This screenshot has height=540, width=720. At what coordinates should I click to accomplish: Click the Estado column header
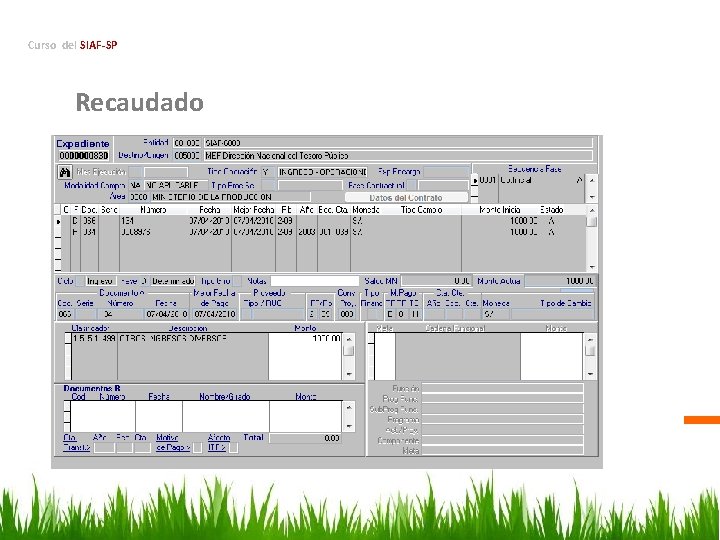click(551, 210)
